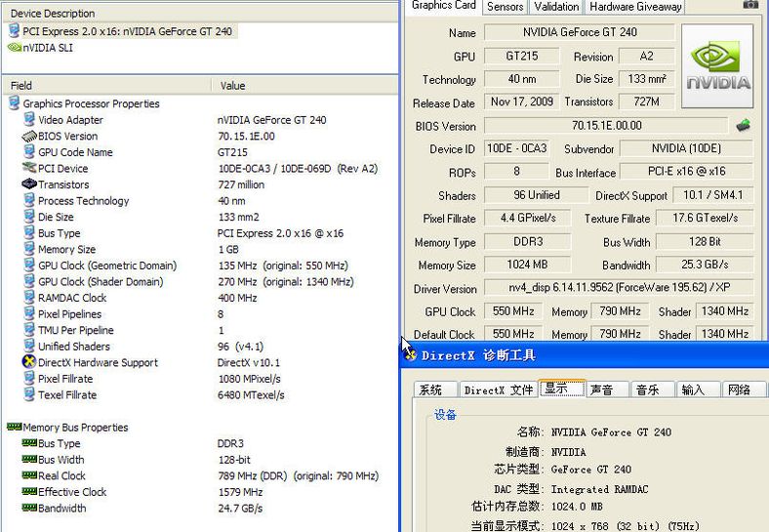Click the Die Size icon
The width and height of the screenshot is (769, 532).
click(x=29, y=217)
